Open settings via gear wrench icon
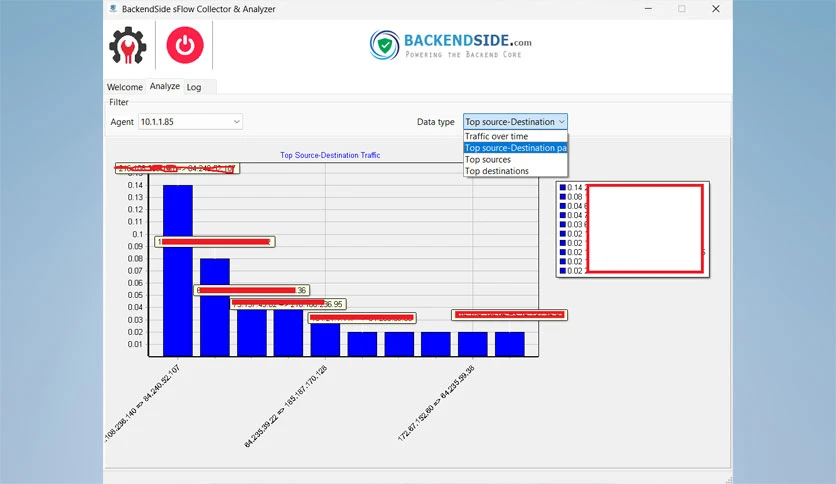The image size is (836, 484). (x=128, y=45)
